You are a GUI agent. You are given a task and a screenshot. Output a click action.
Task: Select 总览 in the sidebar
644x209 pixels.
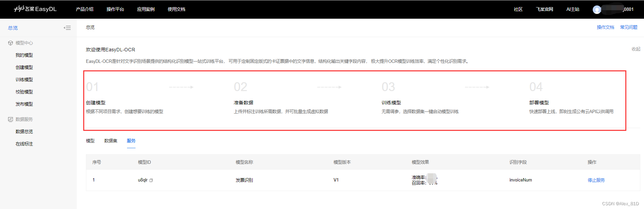[13, 28]
